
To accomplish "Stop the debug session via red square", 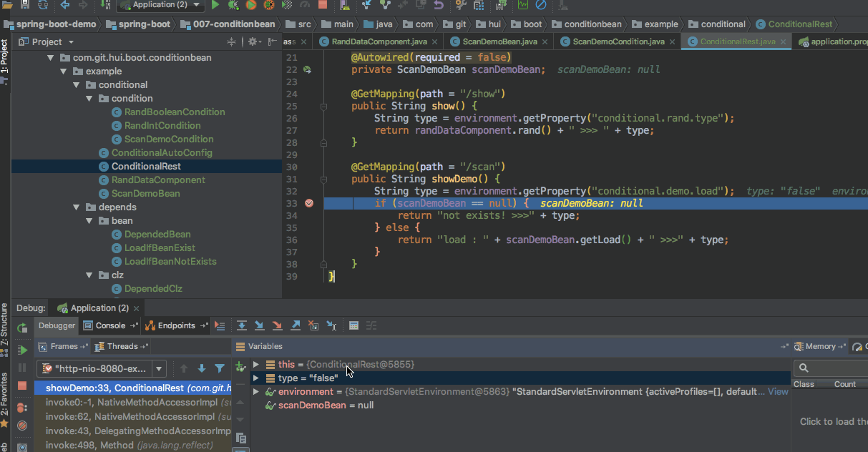I will click(x=22, y=385).
